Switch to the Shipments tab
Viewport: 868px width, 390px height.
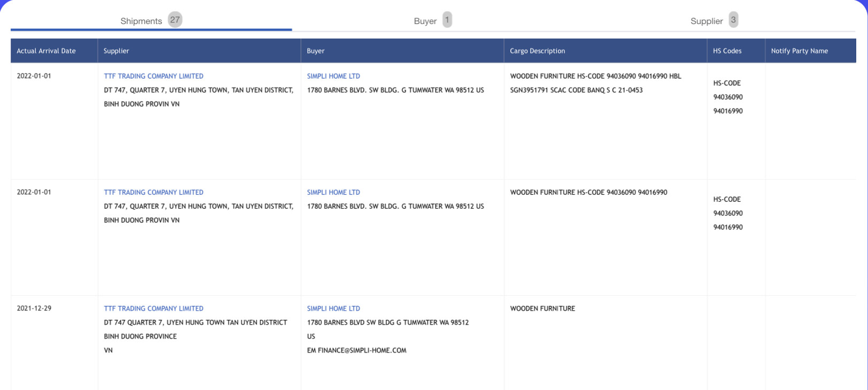[x=151, y=20]
